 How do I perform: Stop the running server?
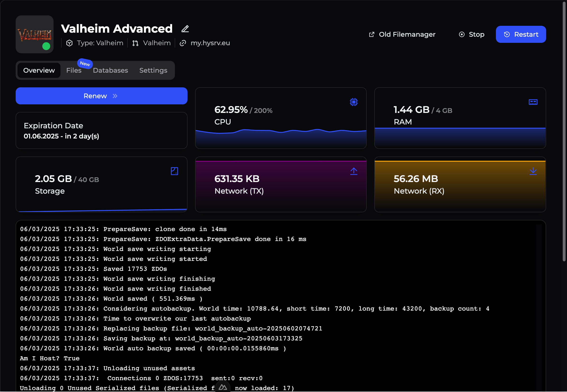[472, 34]
